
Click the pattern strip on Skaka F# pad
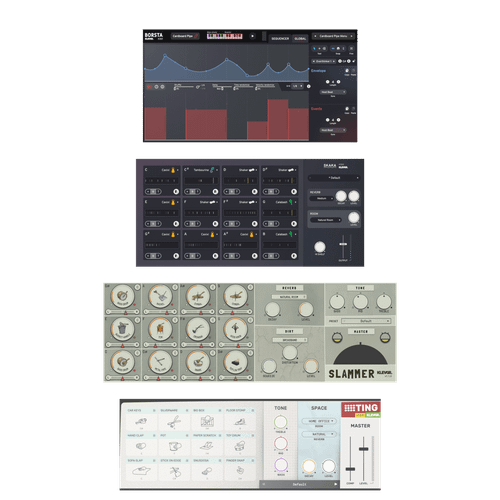(x=240, y=213)
